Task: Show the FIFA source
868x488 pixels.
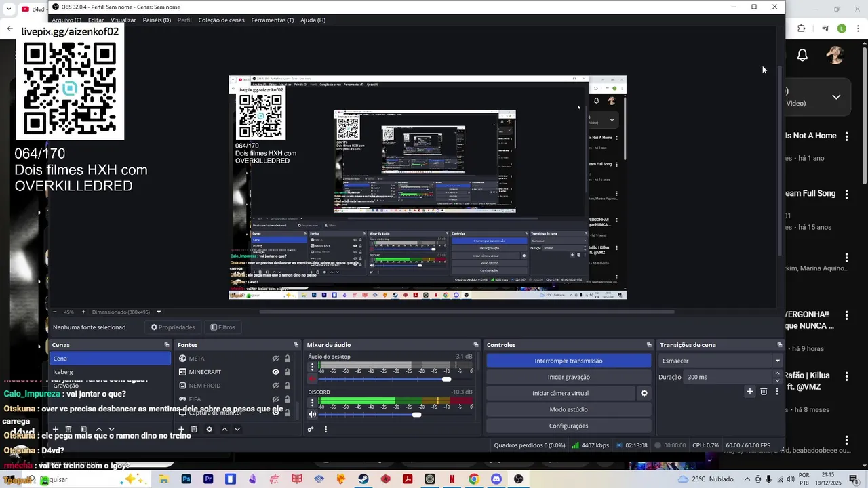Action: (276, 399)
